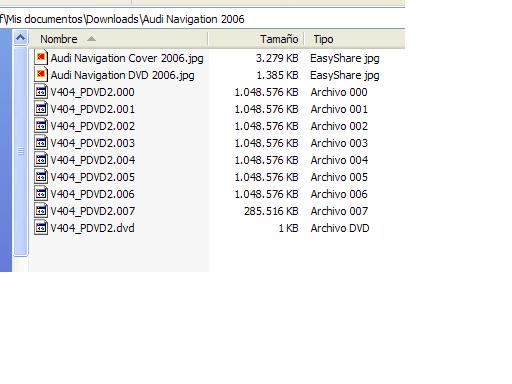Screen dimensions: 512x384
Task: Sort files by Nombre column header
Action: pos(118,39)
